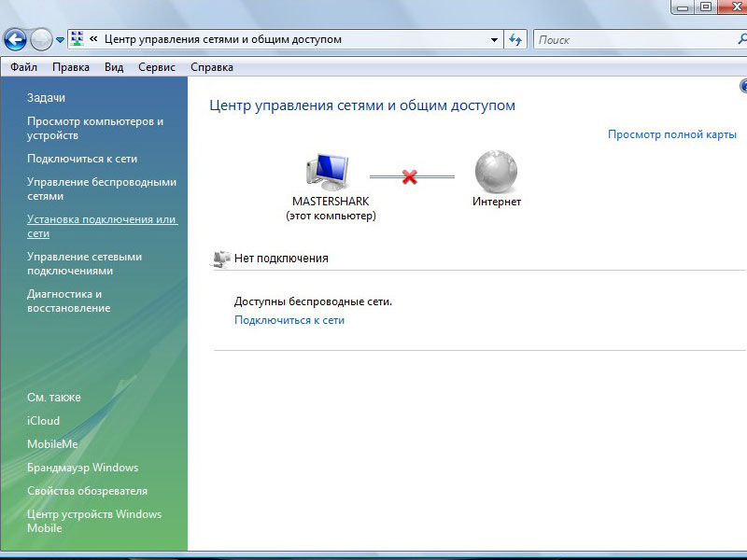This screenshot has width=747, height=560.
Task: Open the Вид menu
Action: pyautogui.click(x=114, y=67)
